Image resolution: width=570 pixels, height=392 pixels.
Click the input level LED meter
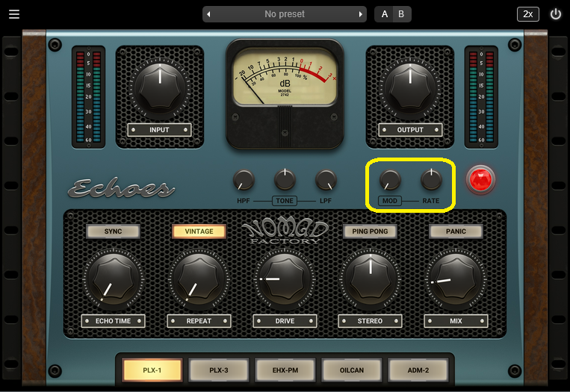[89, 97]
